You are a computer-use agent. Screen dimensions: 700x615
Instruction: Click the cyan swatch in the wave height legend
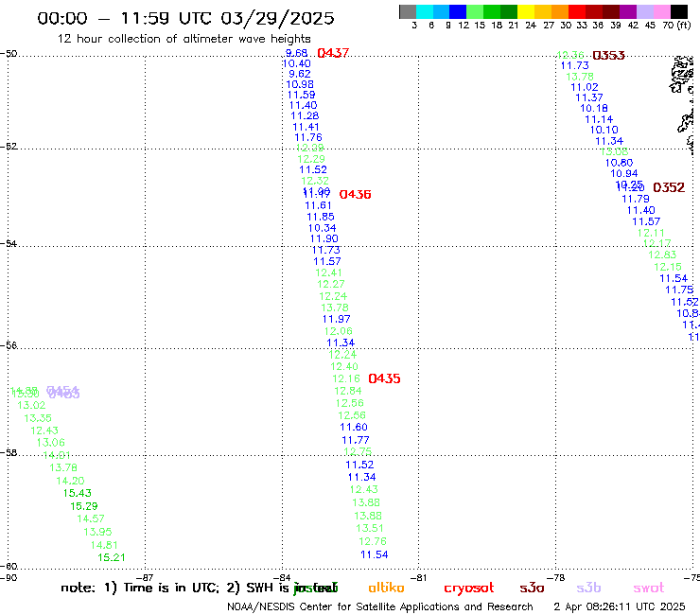425,11
